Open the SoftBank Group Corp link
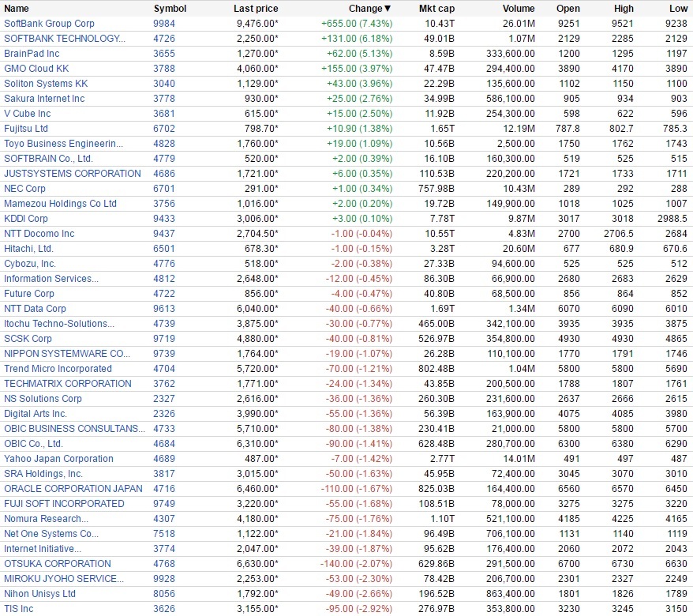 click(x=49, y=24)
